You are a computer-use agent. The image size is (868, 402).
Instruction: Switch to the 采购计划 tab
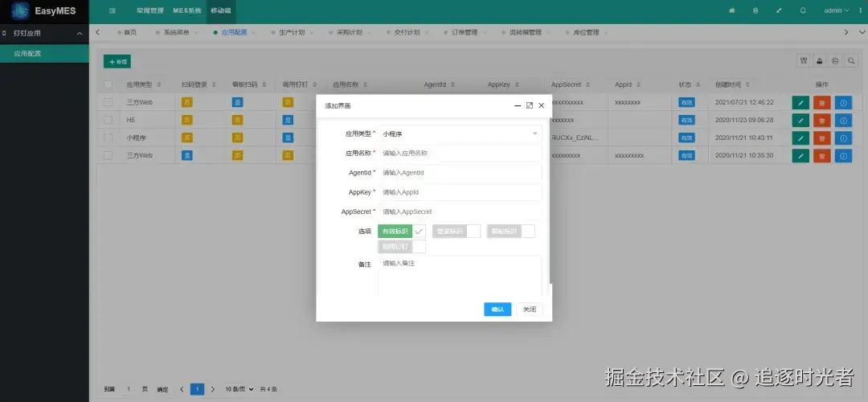point(350,33)
